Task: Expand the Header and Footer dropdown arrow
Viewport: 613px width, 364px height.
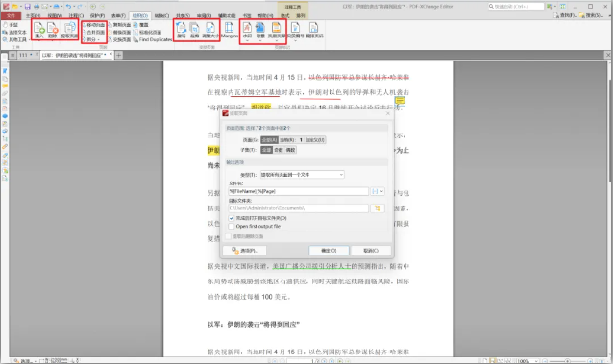Action: coord(277,40)
